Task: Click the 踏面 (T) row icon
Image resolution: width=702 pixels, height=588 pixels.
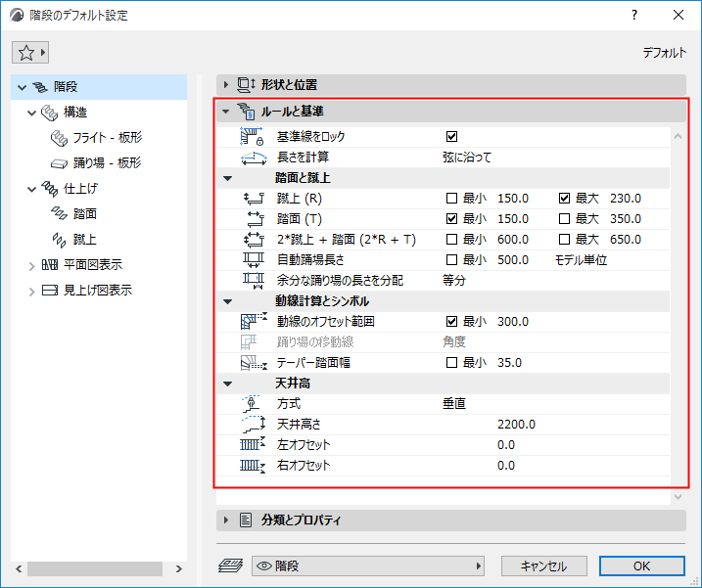Action: tap(256, 219)
